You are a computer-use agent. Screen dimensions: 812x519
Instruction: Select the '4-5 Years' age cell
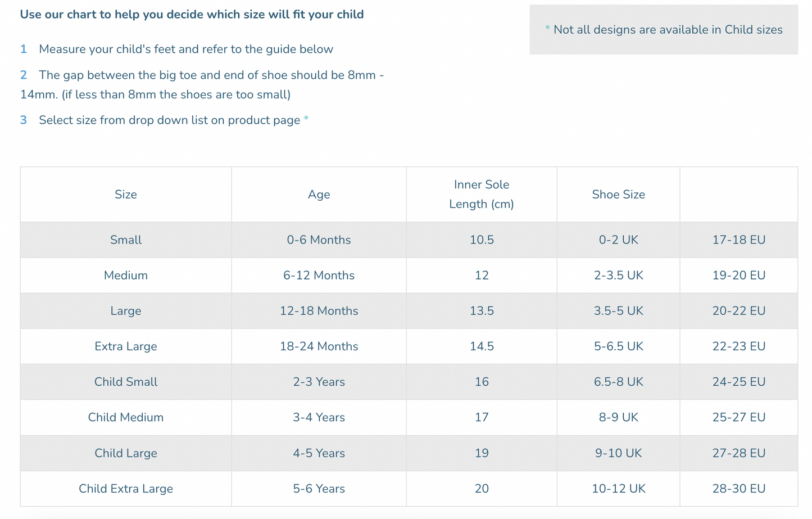[x=319, y=453]
